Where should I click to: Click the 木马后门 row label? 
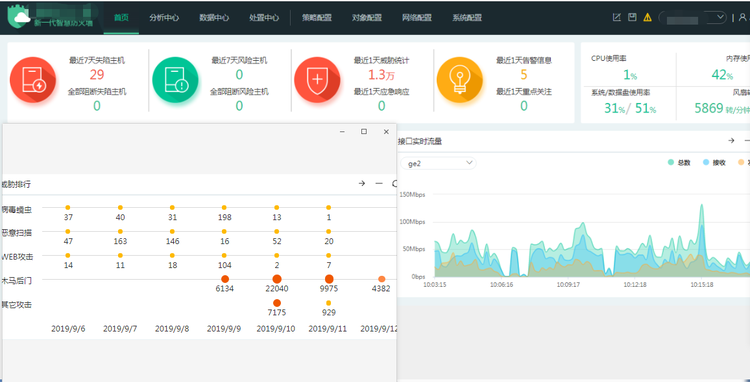17,281
